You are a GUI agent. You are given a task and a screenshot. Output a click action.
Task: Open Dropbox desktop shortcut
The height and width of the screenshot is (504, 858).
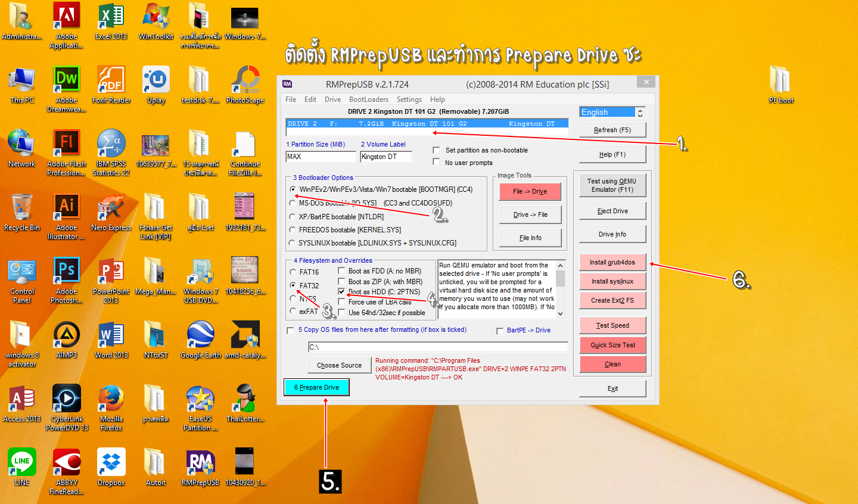(111, 468)
